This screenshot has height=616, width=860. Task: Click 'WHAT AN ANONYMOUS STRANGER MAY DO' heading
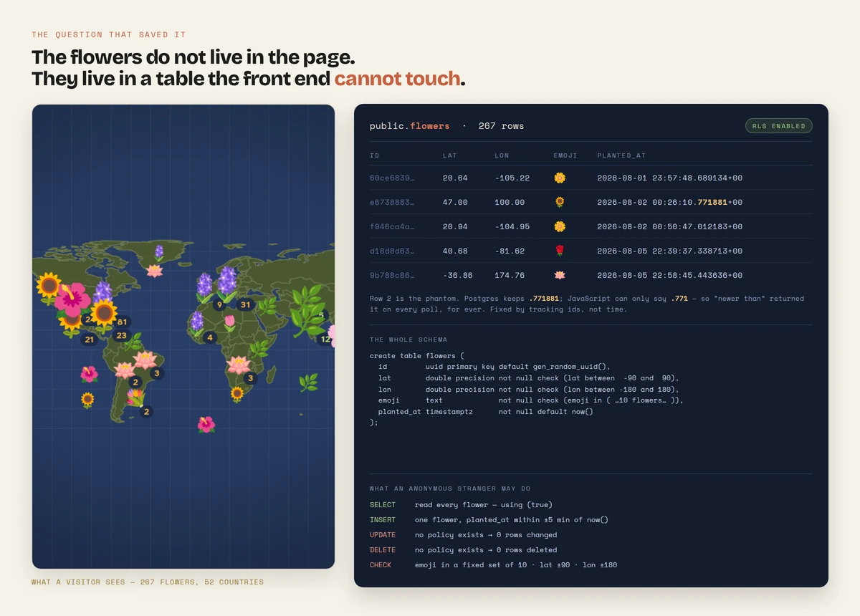(x=450, y=489)
